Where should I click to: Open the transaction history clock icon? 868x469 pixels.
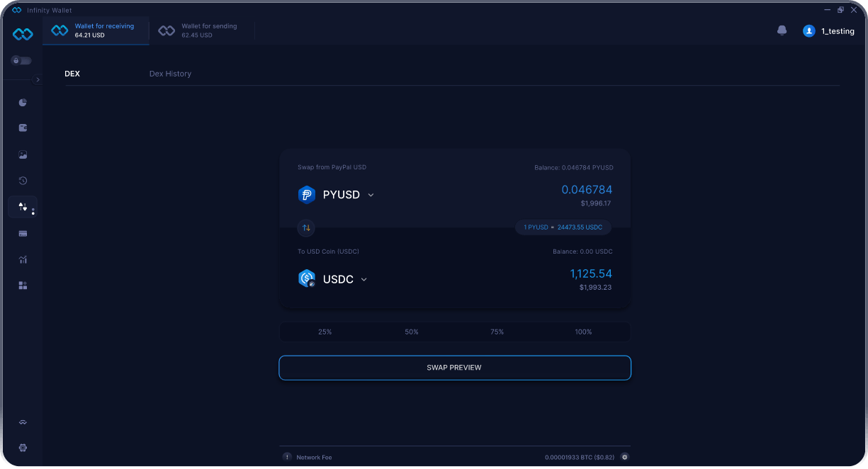pos(23,181)
